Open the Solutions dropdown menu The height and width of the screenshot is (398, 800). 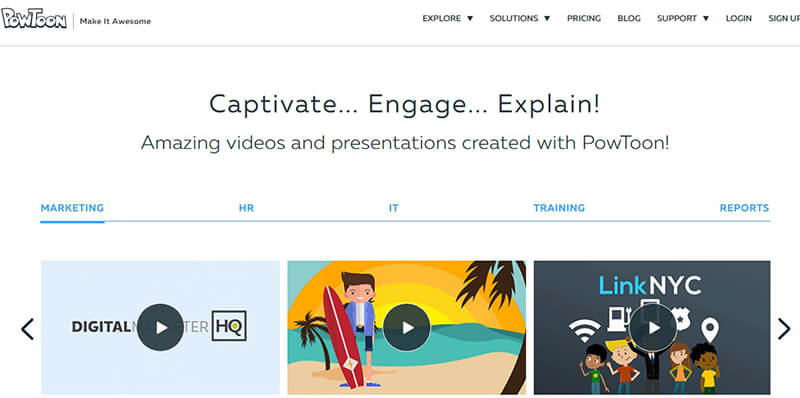pos(519,18)
